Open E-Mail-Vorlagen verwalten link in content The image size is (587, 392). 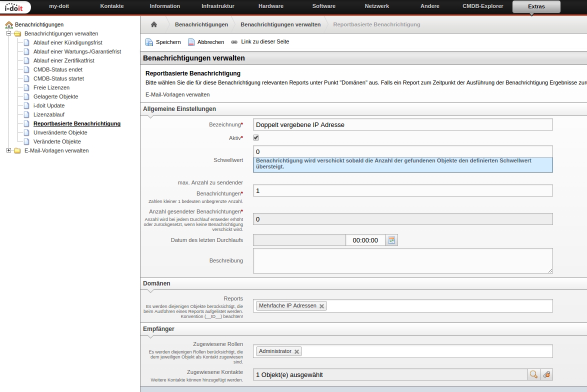pyautogui.click(x=177, y=94)
